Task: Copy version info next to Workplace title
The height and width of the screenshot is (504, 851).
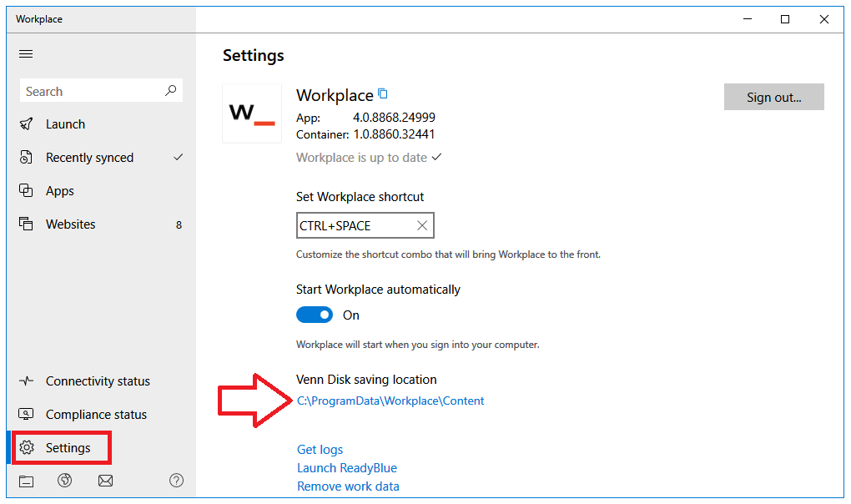Action: 383,93
